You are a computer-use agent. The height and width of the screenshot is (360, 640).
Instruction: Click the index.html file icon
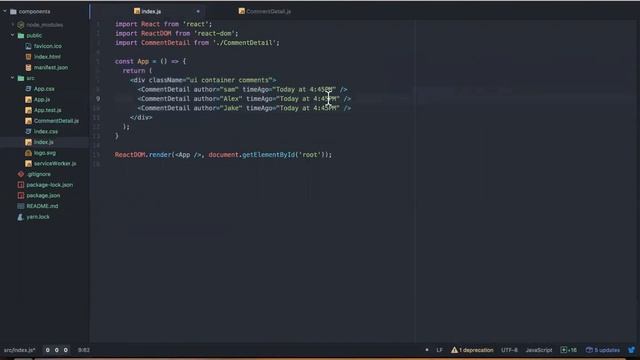[28, 57]
